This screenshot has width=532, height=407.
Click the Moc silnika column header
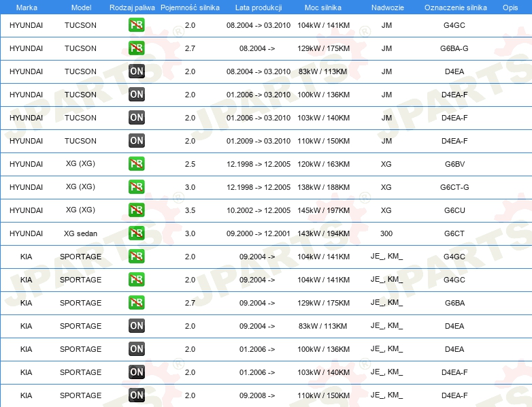(x=323, y=7)
